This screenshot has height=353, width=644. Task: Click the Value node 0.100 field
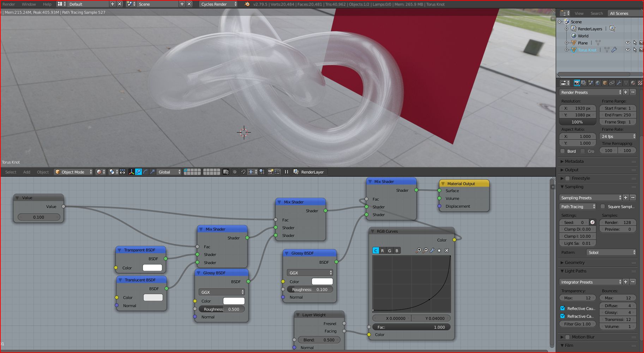pyautogui.click(x=39, y=217)
